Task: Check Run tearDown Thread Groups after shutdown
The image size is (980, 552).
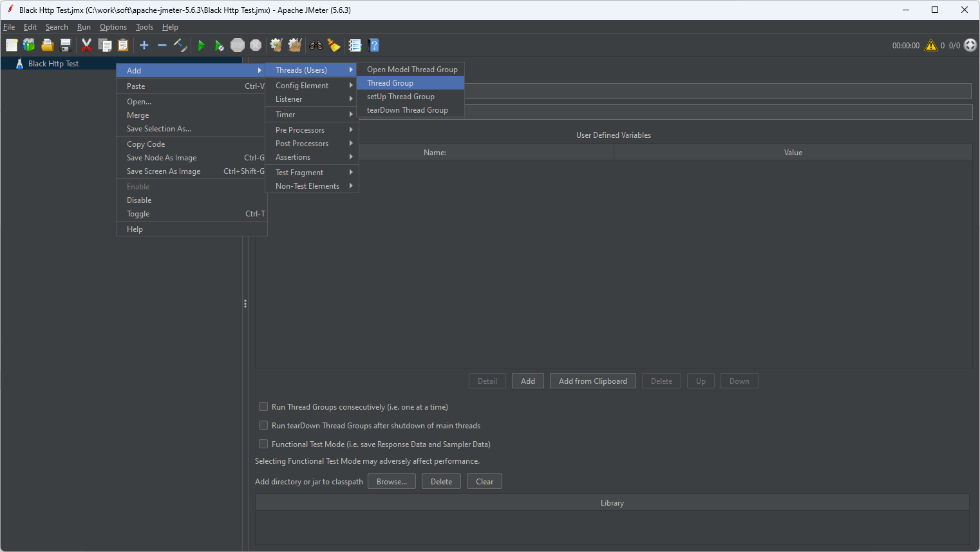Action: point(263,425)
